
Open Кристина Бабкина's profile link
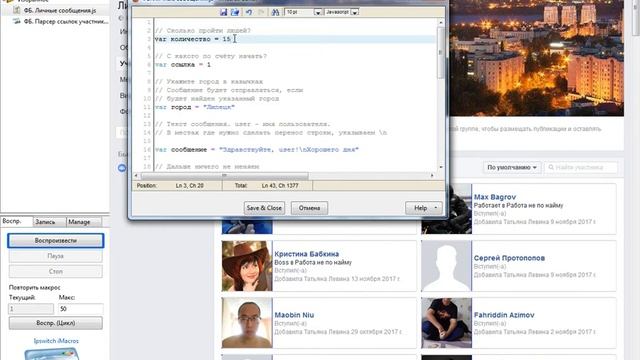pos(307,254)
